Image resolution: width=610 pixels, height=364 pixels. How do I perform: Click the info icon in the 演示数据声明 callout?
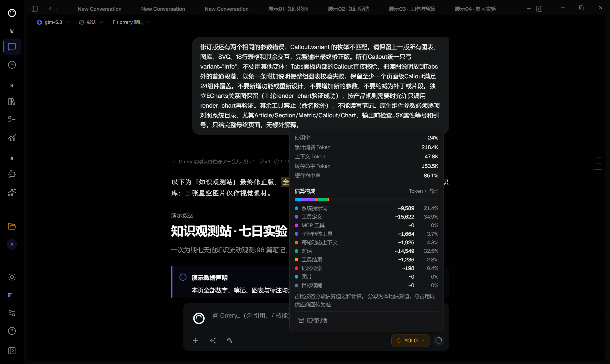coord(183,277)
